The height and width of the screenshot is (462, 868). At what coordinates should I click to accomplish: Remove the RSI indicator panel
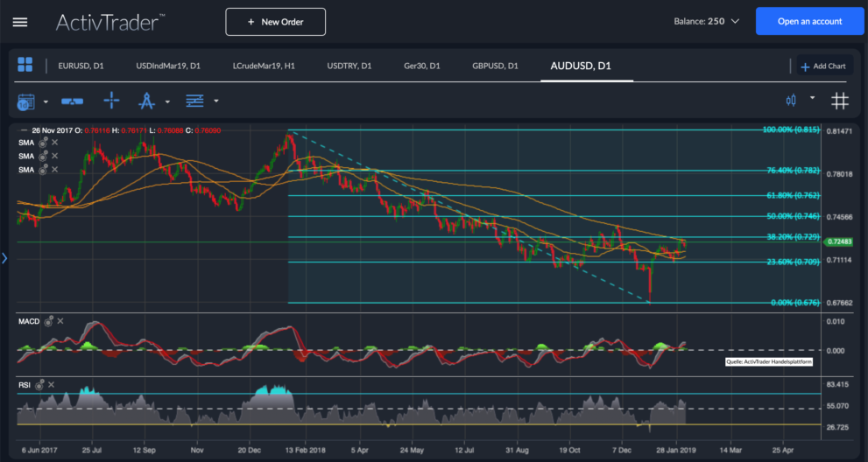click(x=51, y=384)
